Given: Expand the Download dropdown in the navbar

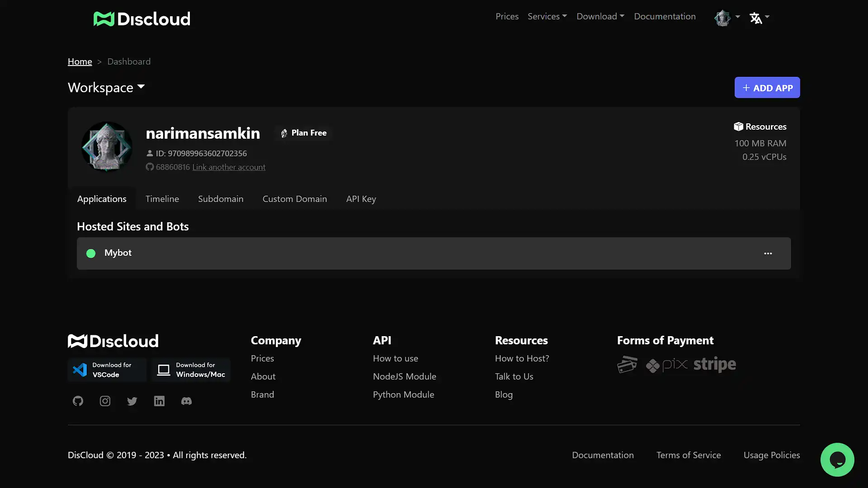Looking at the screenshot, I should (x=600, y=16).
